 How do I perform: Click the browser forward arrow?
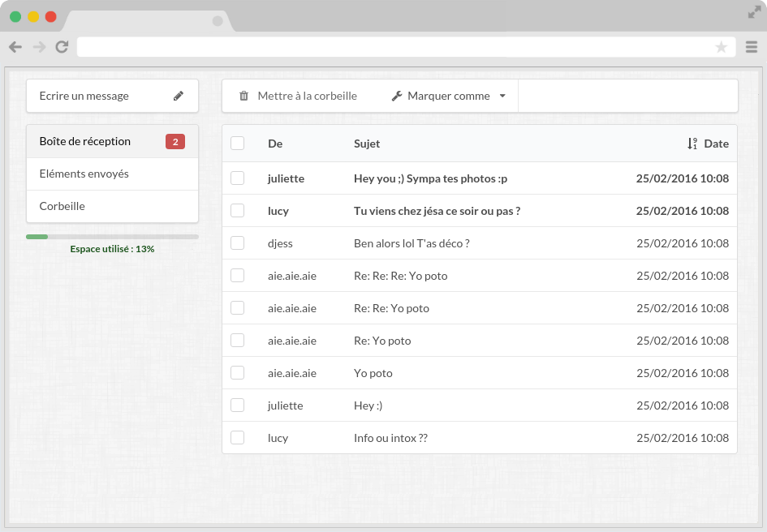click(39, 47)
